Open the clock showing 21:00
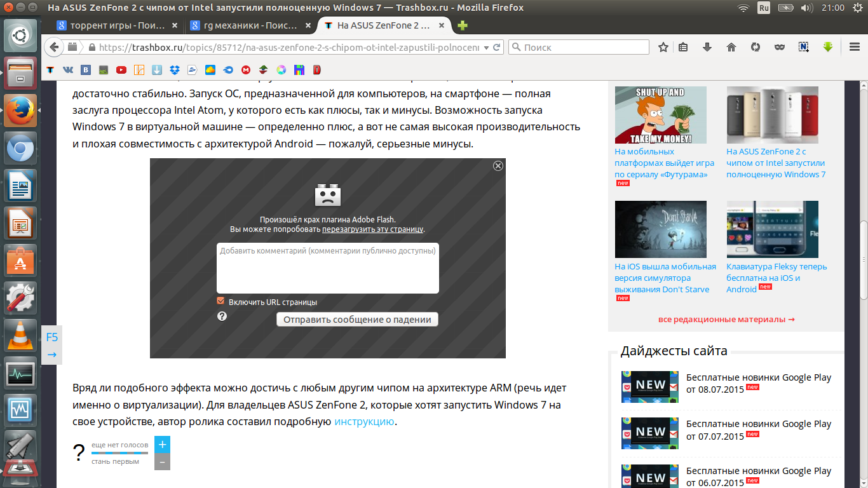Viewport: 868px width, 488px height. click(832, 8)
